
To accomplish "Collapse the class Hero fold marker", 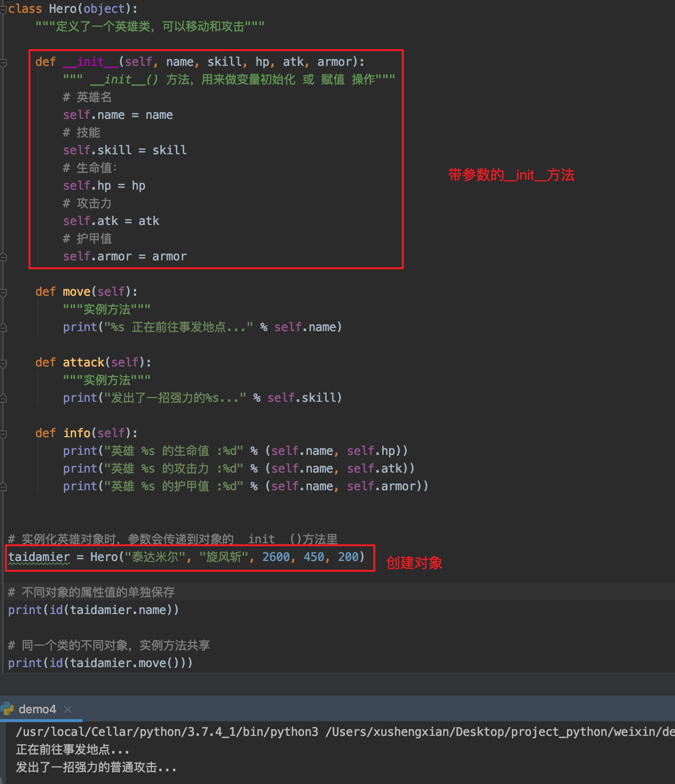I will pos(3,9).
